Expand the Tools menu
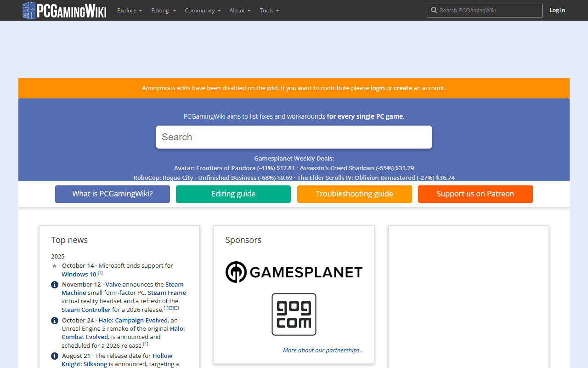 click(269, 10)
